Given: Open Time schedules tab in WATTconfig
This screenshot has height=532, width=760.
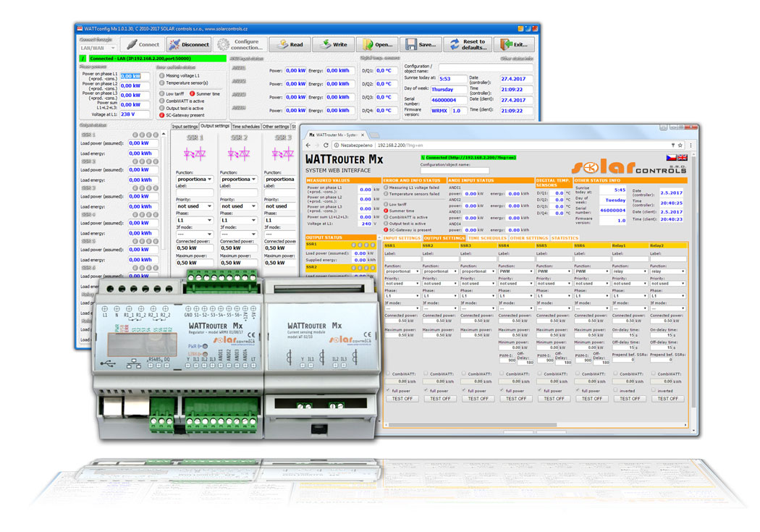Looking at the screenshot, I should coord(246,127).
